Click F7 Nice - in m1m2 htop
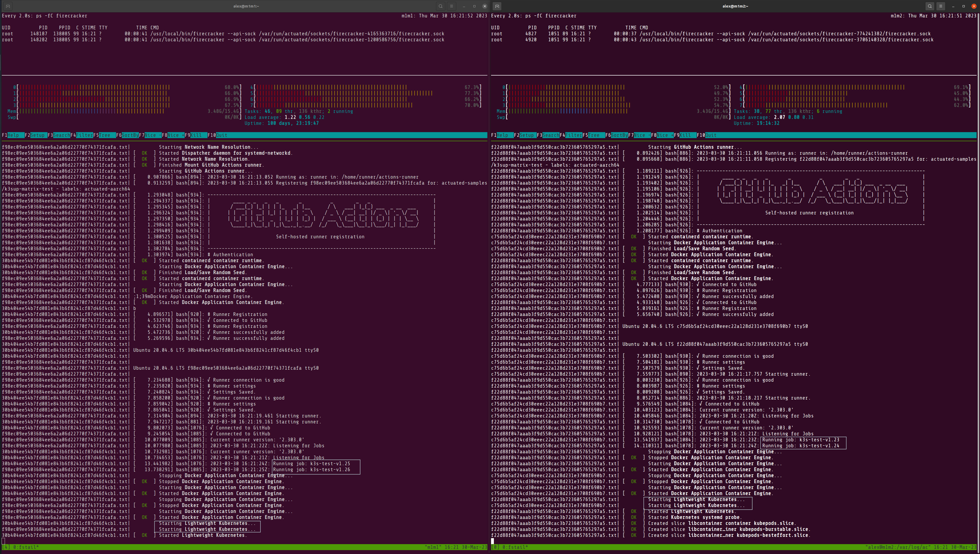The height and width of the screenshot is (554, 980). [639, 135]
